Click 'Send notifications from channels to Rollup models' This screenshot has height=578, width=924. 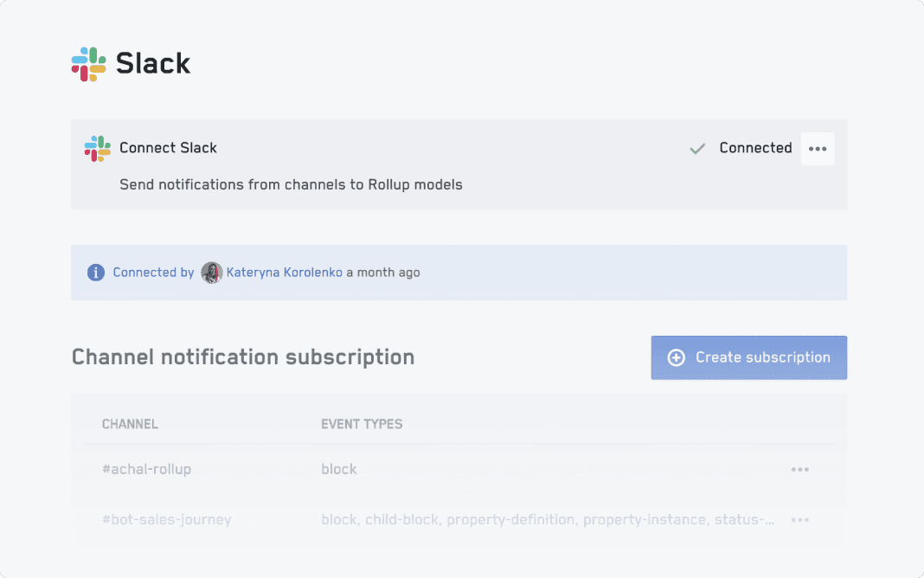pos(291,185)
